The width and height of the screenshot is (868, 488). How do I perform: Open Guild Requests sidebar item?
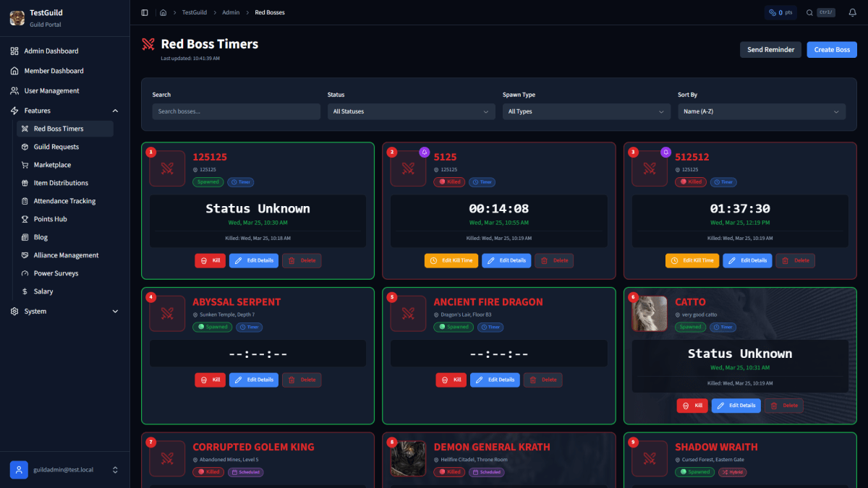[x=65, y=147]
